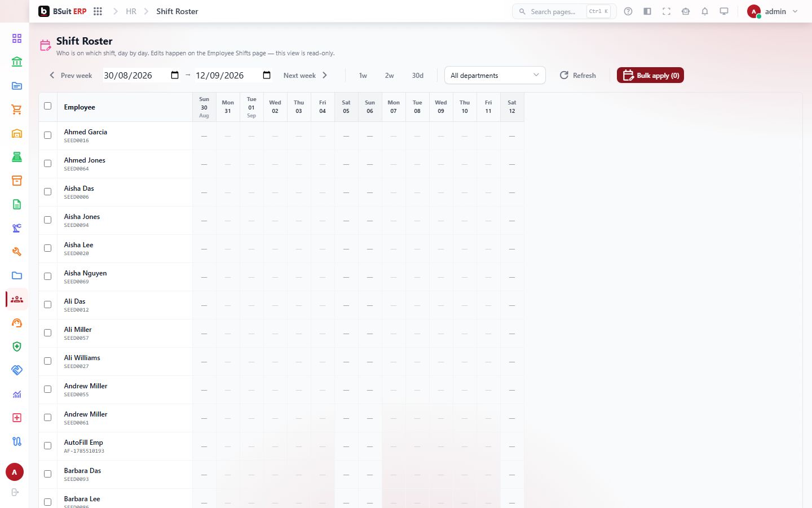Image resolution: width=812 pixels, height=508 pixels.
Task: Check the AutoFill Emp row checkbox
Action: tap(48, 446)
